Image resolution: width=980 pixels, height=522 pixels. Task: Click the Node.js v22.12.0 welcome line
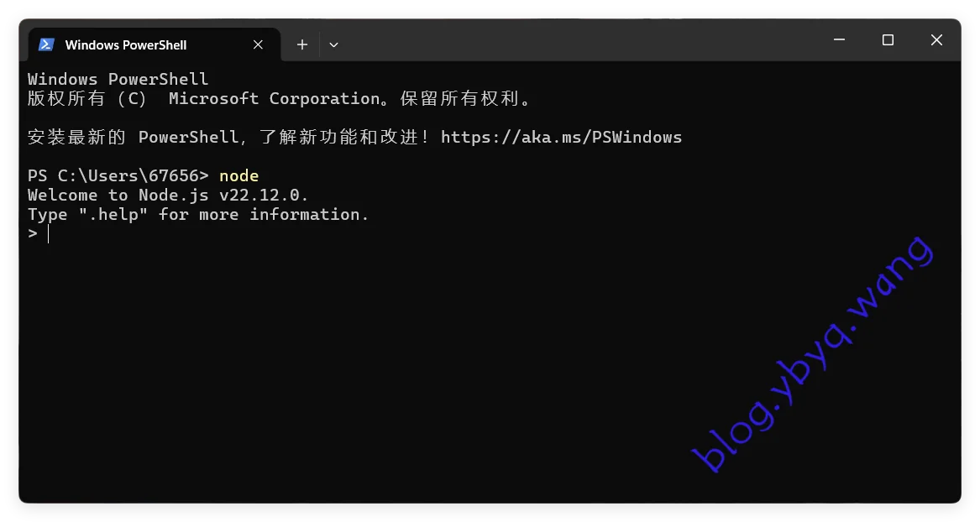coord(166,195)
